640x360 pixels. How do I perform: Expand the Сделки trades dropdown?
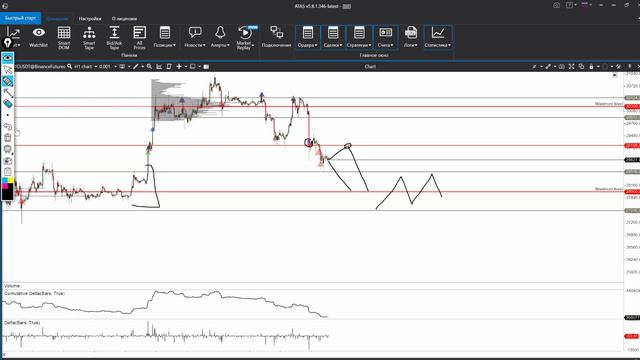333,38
